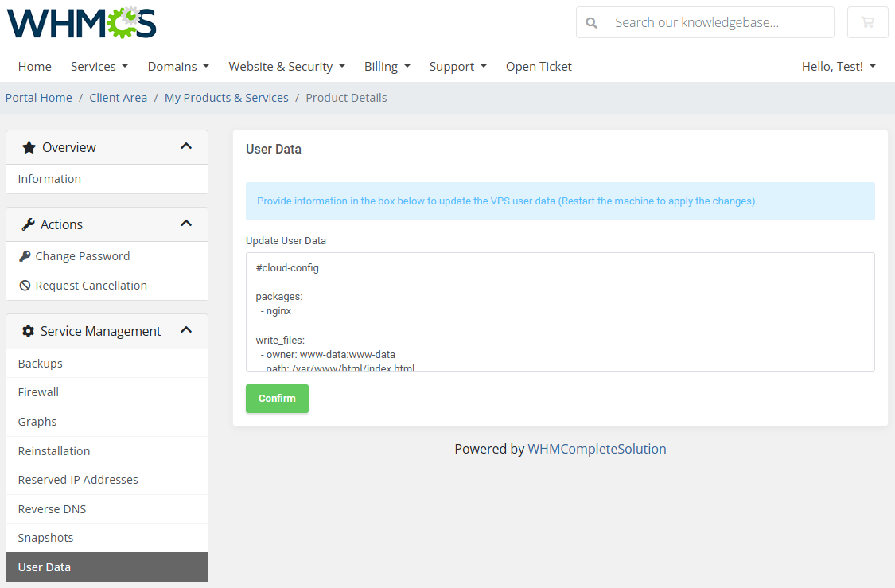
Task: Open the Services dropdown menu
Action: 99,67
